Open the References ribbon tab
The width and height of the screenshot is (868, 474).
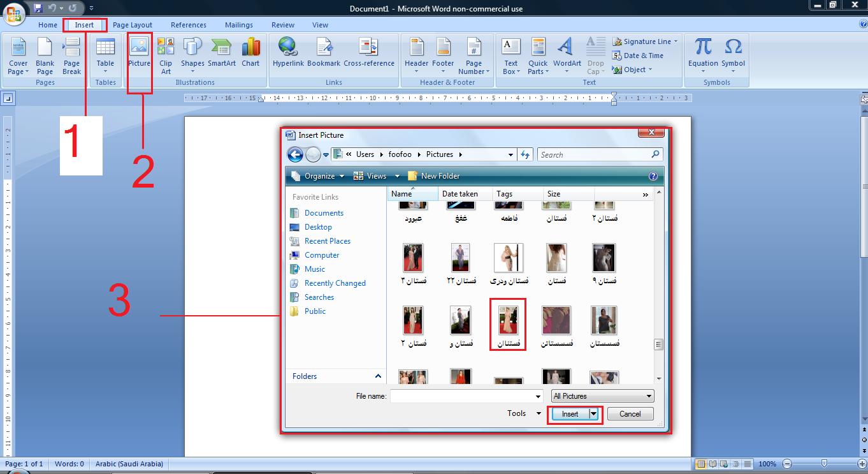[x=189, y=25]
